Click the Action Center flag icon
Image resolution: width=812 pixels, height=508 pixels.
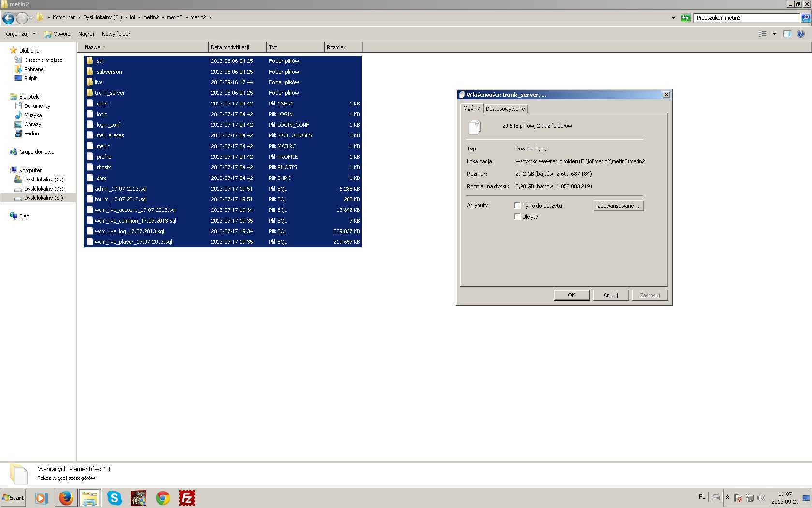738,498
